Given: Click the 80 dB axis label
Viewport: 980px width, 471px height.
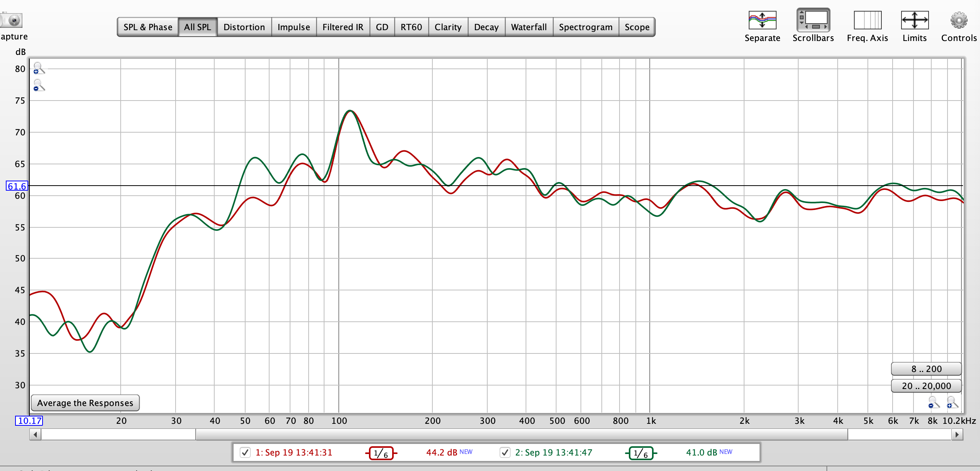Looking at the screenshot, I should [x=20, y=69].
